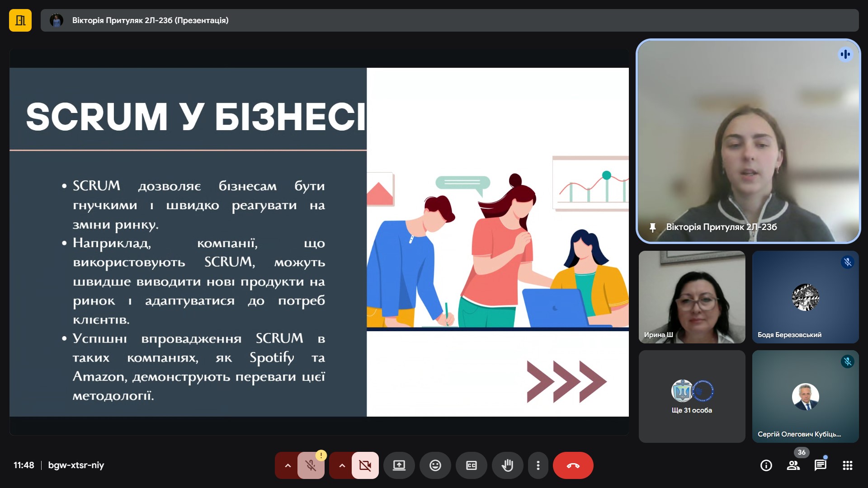
Task: Unmute the microphone button
Action: (x=311, y=465)
